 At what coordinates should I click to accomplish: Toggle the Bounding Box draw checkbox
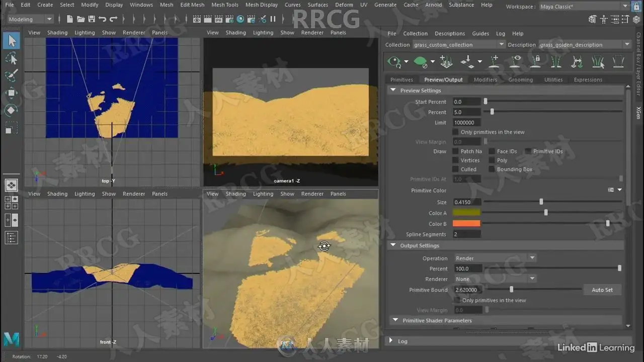pyautogui.click(x=492, y=169)
